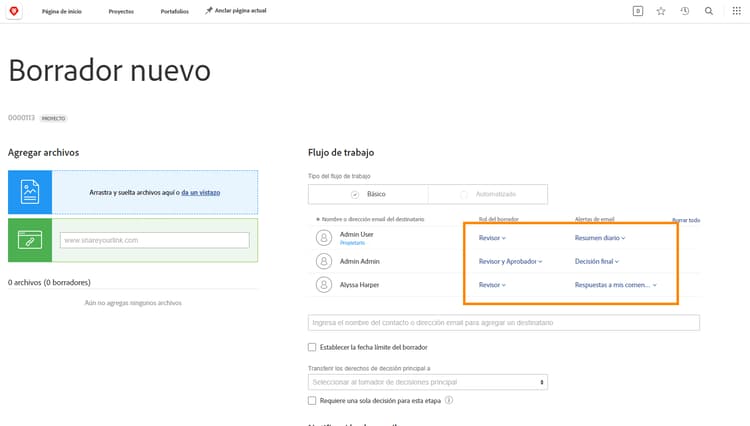Screen dimensions: 750x426
Task: Go to Proyectos in the navigation bar
Action: tap(121, 11)
